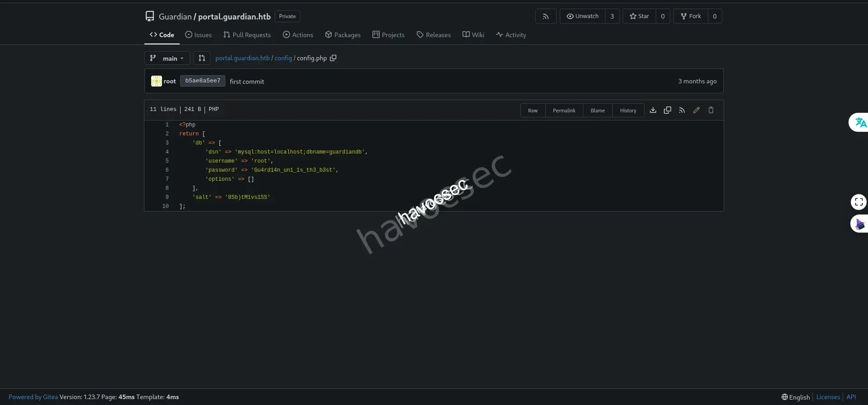The height and width of the screenshot is (405, 868).
Task: Open the file RSS feed icon
Action: pos(682,110)
